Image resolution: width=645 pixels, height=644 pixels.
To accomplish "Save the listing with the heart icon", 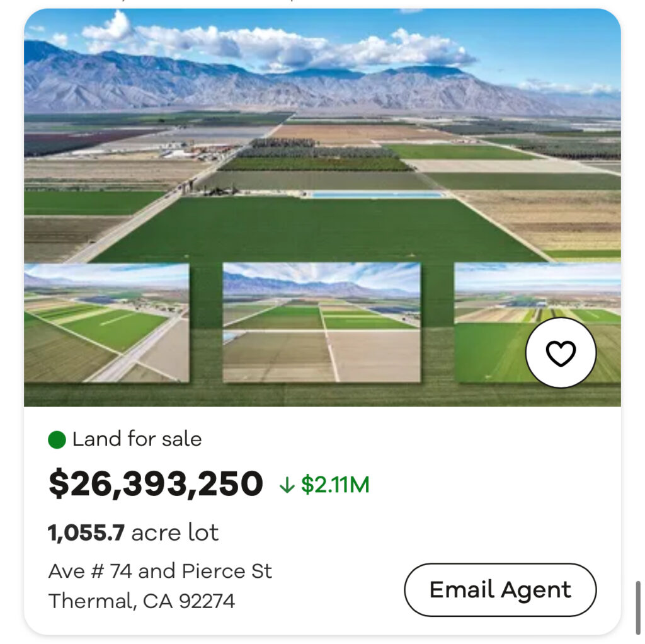I will click(561, 353).
